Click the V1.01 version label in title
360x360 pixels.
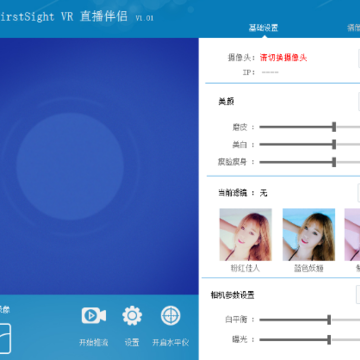click(145, 18)
